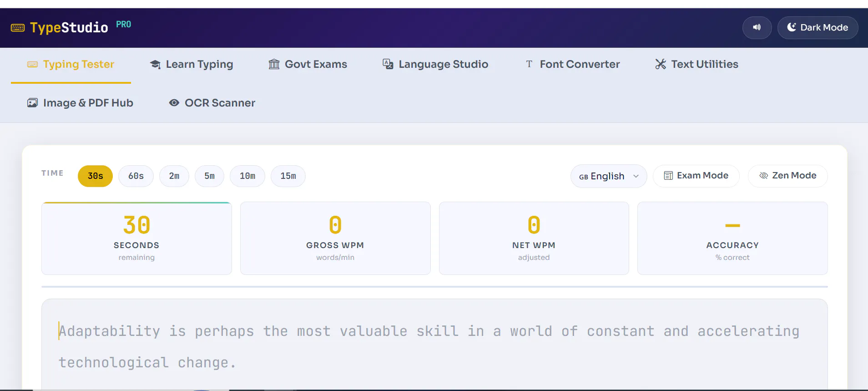Select the 30s time option
Screen dimensions: 868x391
[95, 176]
